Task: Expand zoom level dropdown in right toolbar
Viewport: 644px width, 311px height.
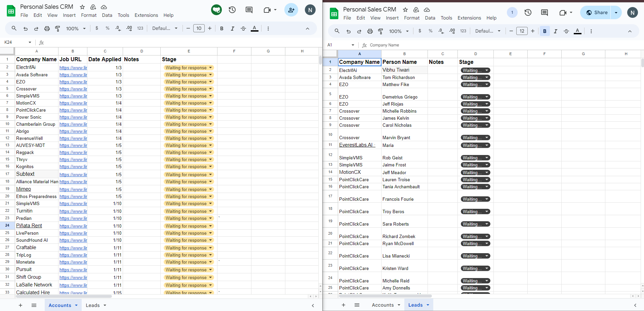Action: click(x=399, y=31)
